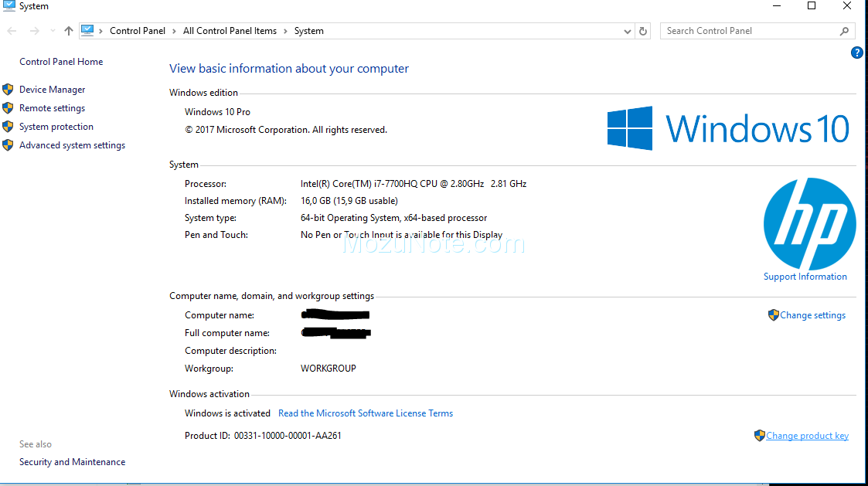The height and width of the screenshot is (486, 868).
Task: Expand the address bar history dropdown
Action: (x=627, y=32)
